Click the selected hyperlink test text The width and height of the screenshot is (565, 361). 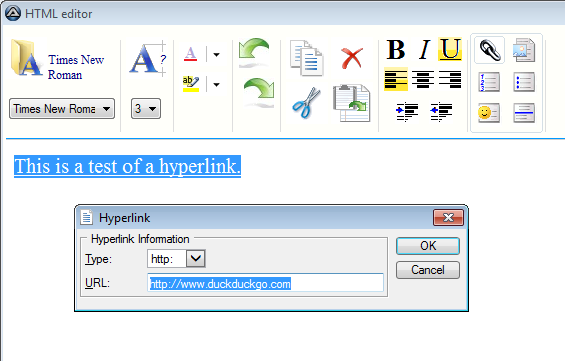[x=127, y=166]
